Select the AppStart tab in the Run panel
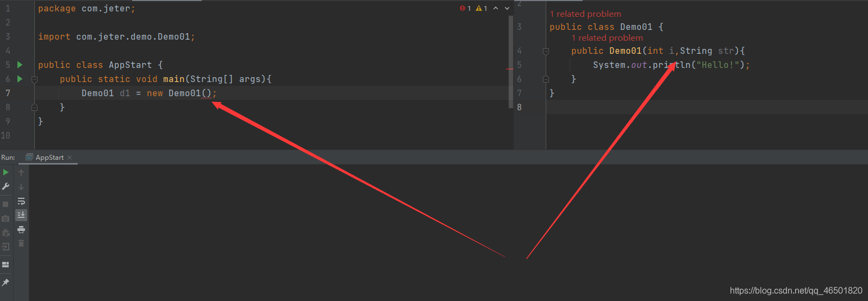 [x=49, y=158]
